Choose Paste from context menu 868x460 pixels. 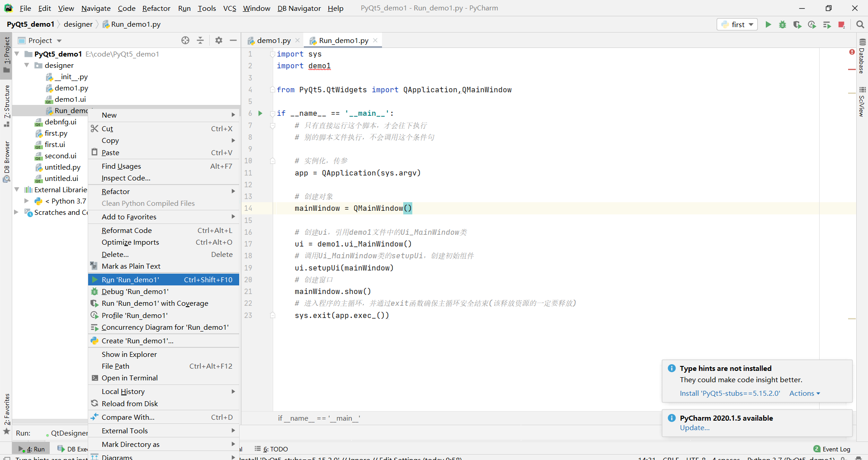(164, 152)
